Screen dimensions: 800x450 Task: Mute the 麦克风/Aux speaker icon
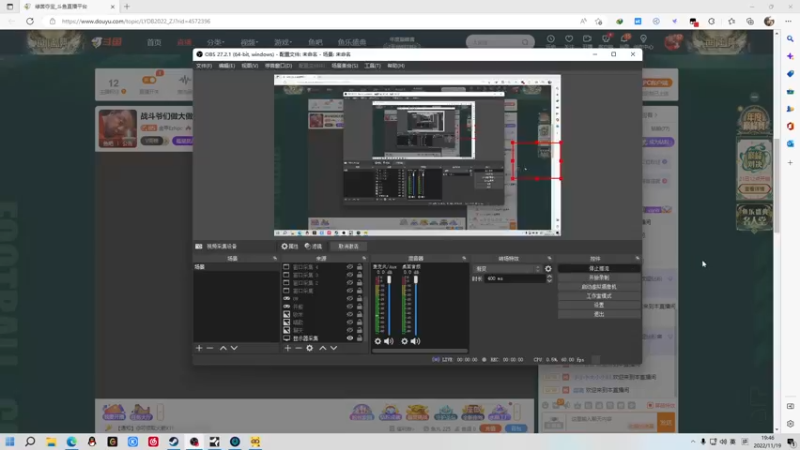click(389, 341)
